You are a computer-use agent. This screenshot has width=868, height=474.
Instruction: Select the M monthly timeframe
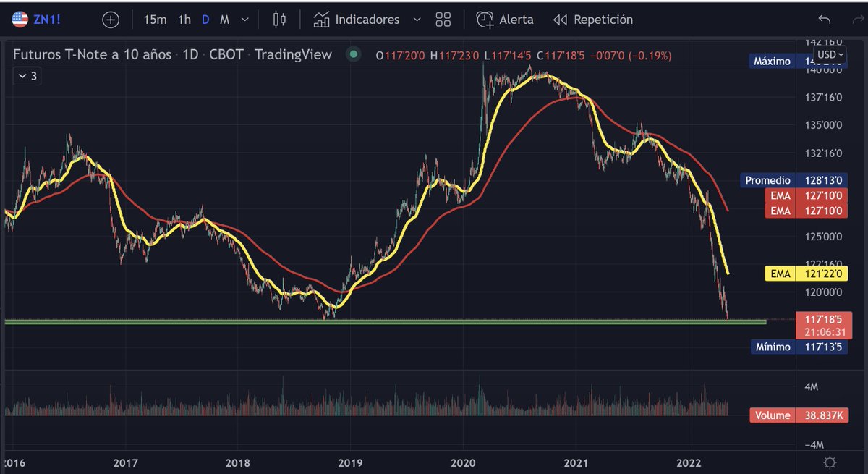pos(224,20)
